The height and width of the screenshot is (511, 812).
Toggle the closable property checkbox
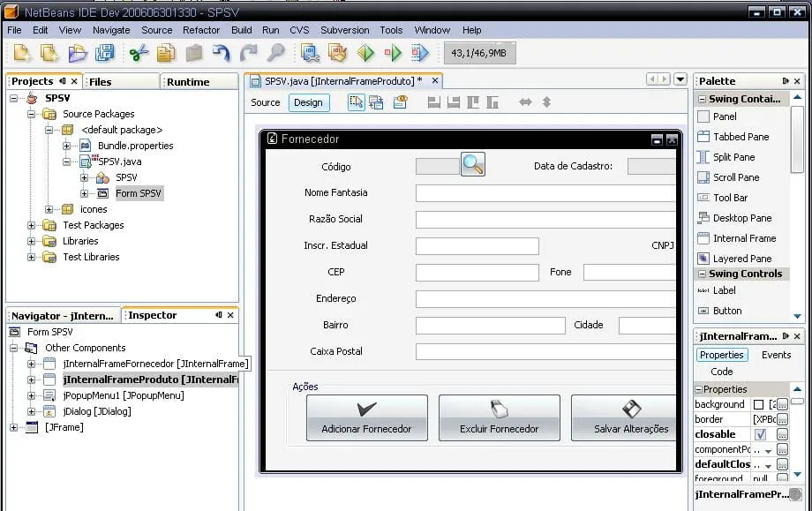[x=760, y=435]
